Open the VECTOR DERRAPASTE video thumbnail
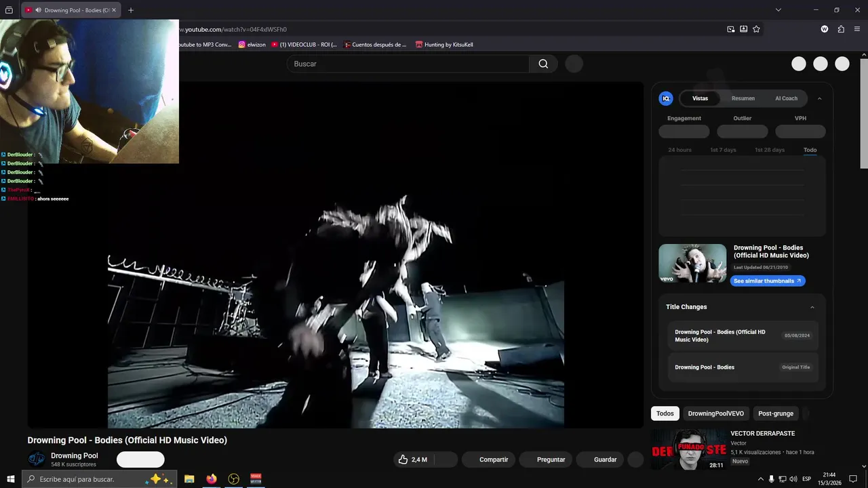Image resolution: width=868 pixels, height=488 pixels. click(688, 449)
